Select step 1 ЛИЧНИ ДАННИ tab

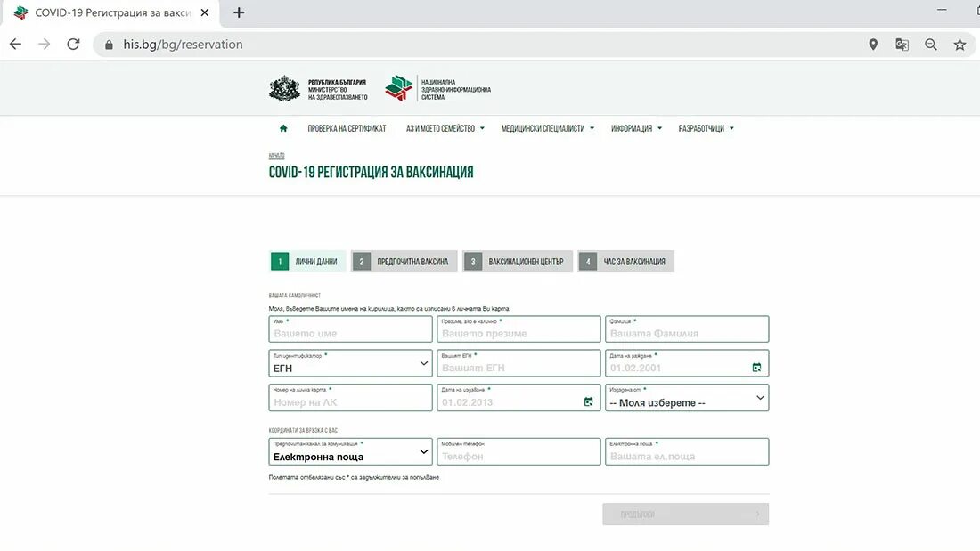307,261
